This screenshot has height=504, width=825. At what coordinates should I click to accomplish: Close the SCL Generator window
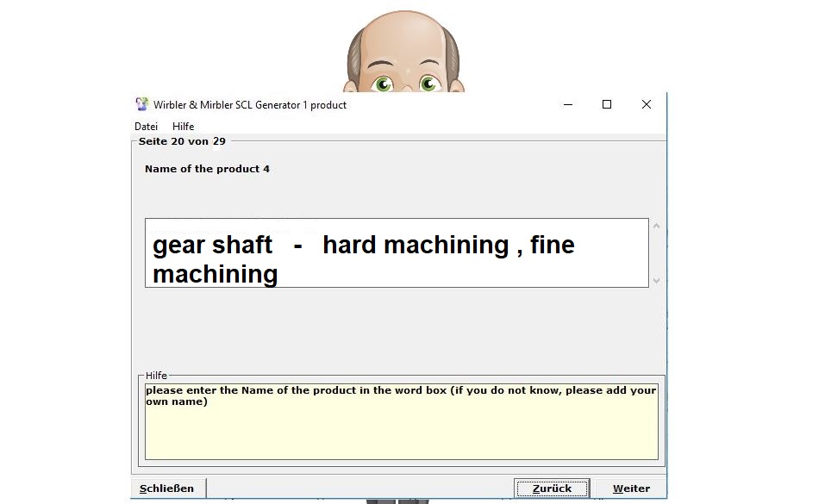pos(646,104)
